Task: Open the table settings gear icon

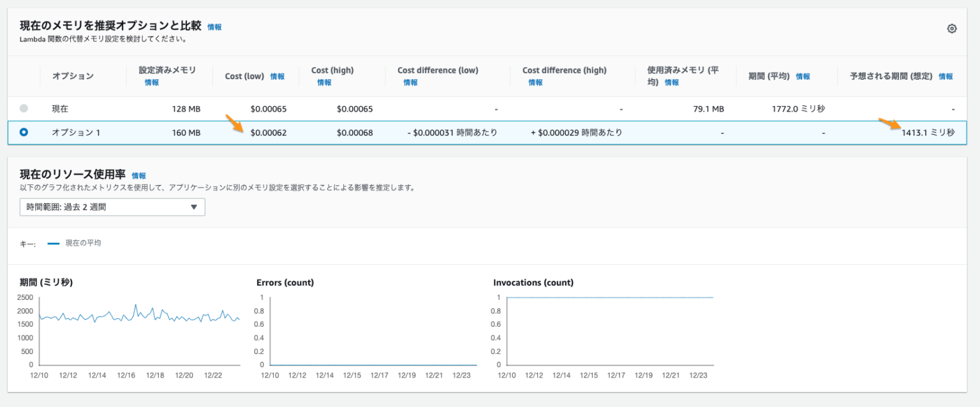Action: 952,28
